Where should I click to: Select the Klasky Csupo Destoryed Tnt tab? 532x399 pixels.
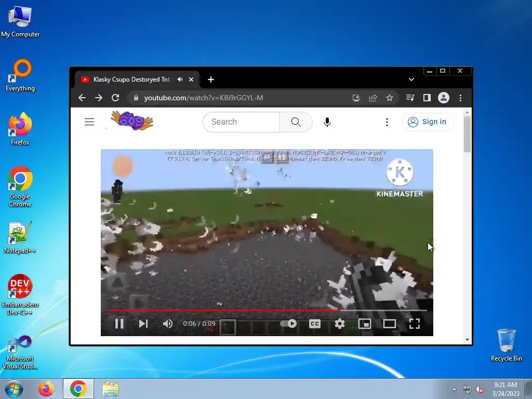(x=131, y=79)
